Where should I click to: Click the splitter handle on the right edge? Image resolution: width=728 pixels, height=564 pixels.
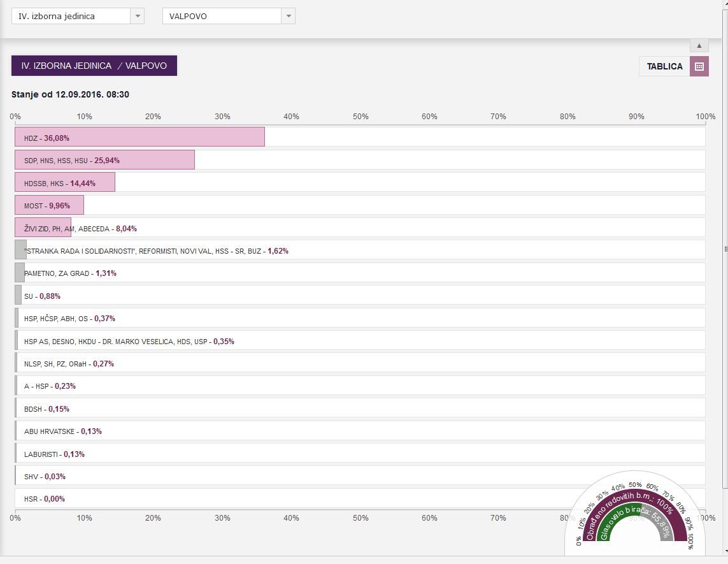tap(725, 249)
